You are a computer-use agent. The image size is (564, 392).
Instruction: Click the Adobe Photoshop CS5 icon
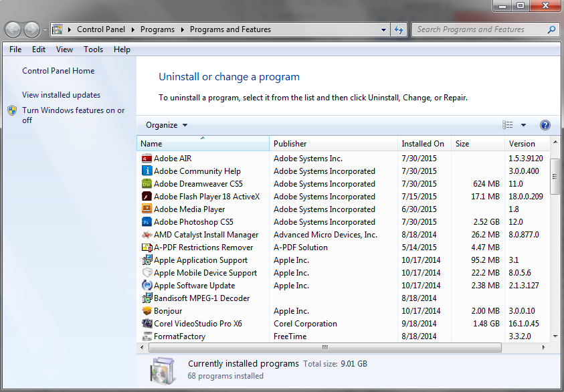point(147,222)
